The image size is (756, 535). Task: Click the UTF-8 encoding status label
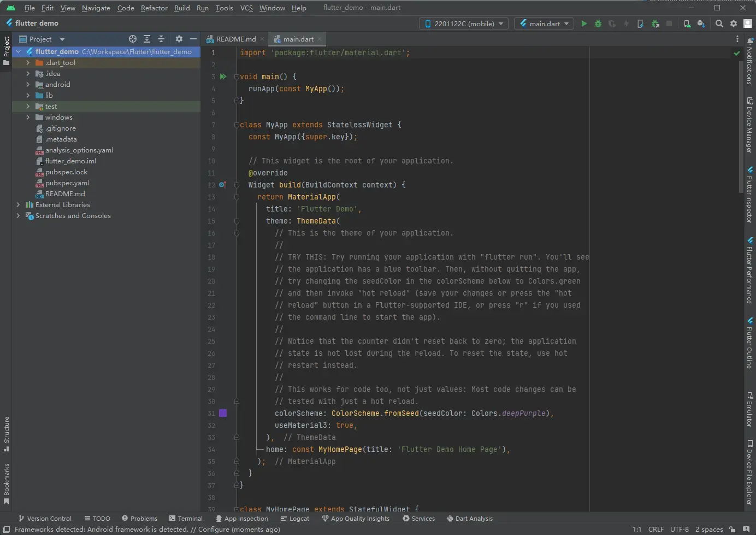click(679, 529)
